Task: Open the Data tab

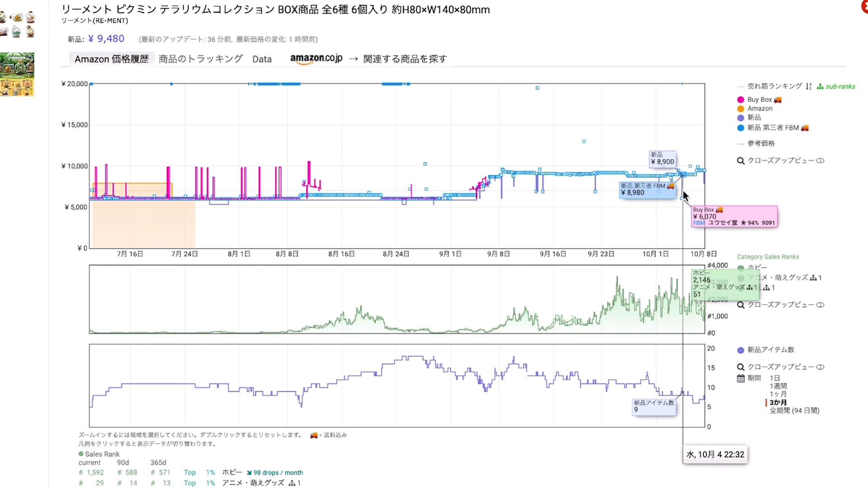Action: click(262, 59)
